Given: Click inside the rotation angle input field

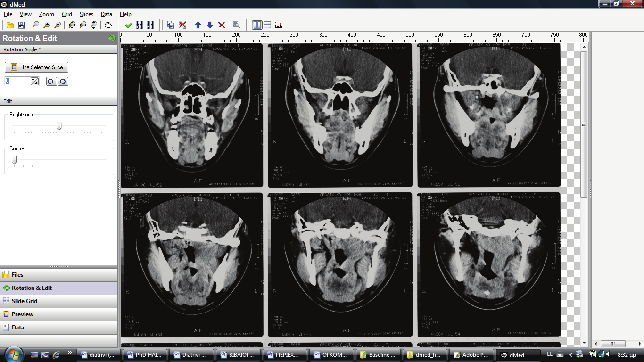Looking at the screenshot, I should (x=18, y=82).
